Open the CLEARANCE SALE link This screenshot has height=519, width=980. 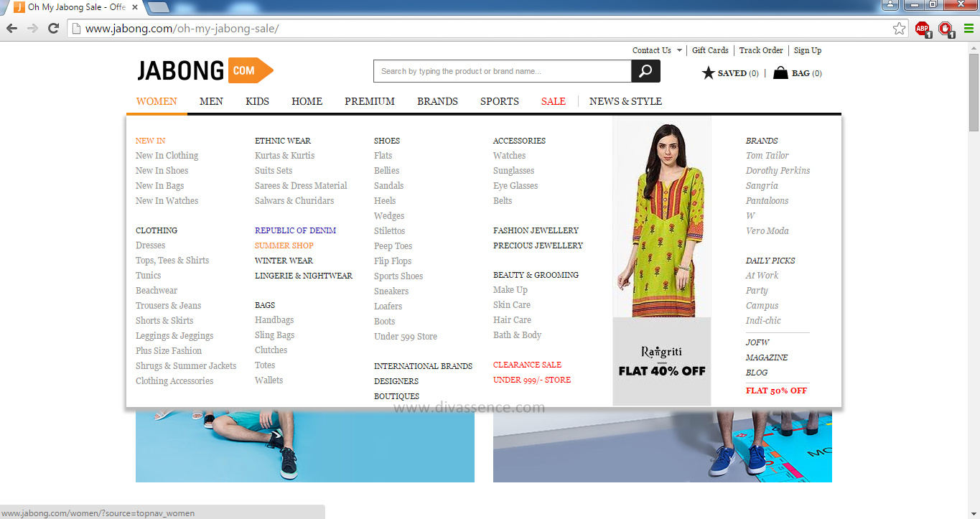(527, 365)
